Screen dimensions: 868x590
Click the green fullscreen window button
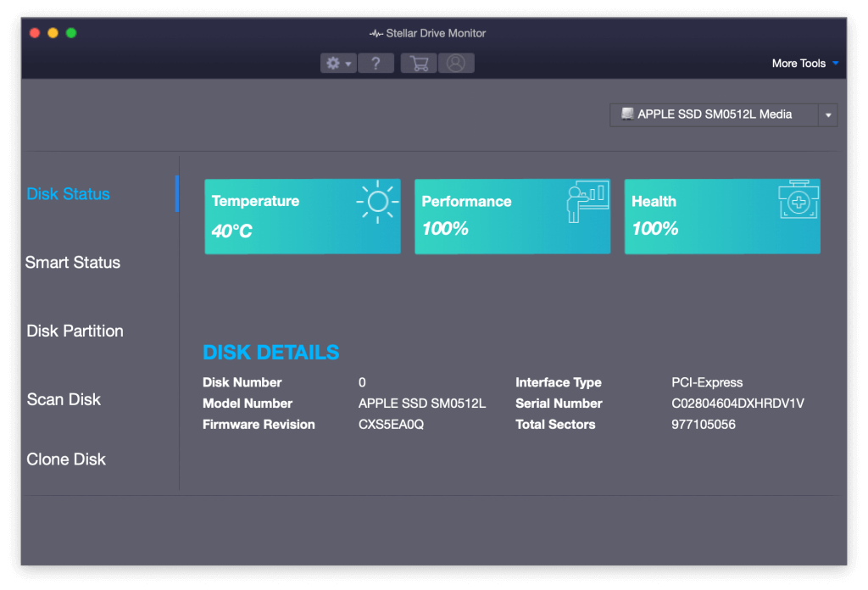click(71, 33)
